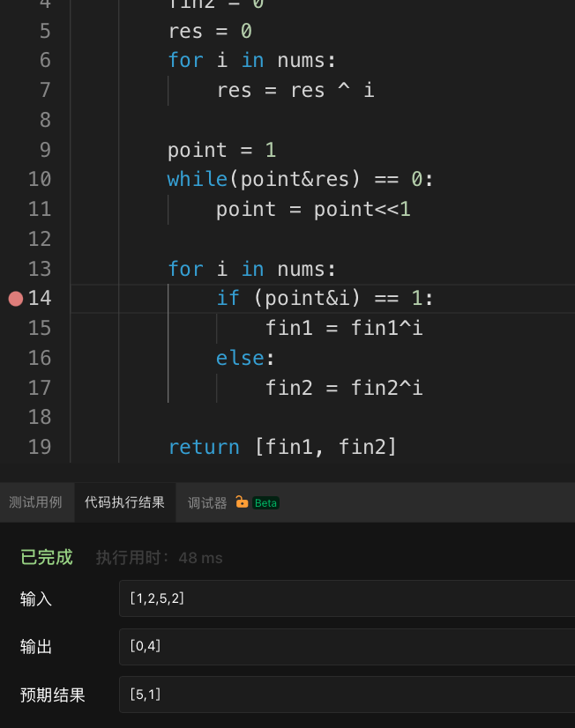Click the empty line 12 in the editor
Viewport: 575px width, 728px height.
309,239
